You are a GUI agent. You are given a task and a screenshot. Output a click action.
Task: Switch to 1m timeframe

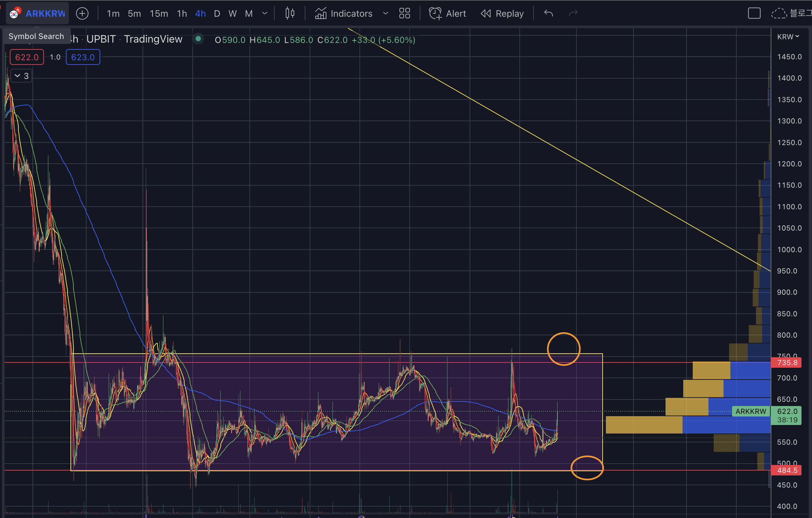113,13
